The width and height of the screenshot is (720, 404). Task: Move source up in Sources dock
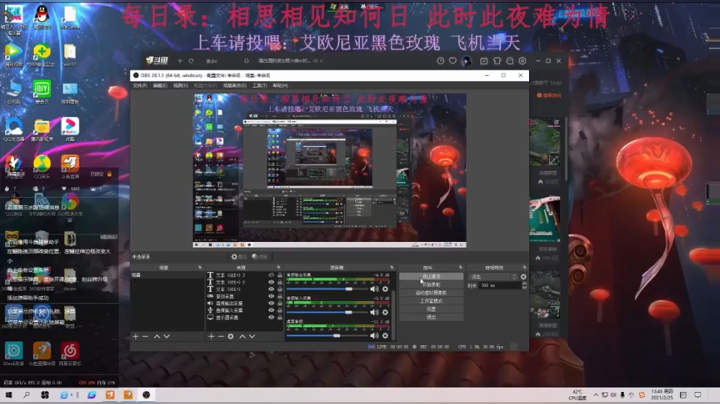coord(242,337)
